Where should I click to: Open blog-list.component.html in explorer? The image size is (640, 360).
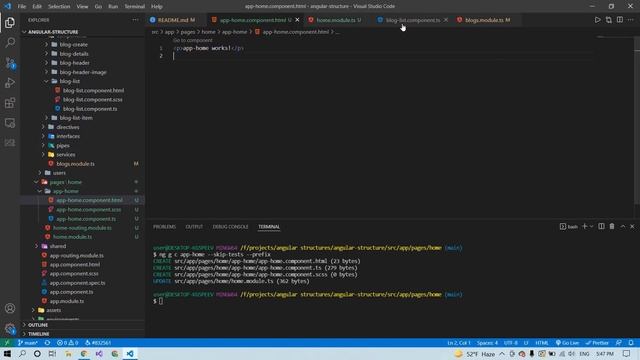(x=93, y=90)
